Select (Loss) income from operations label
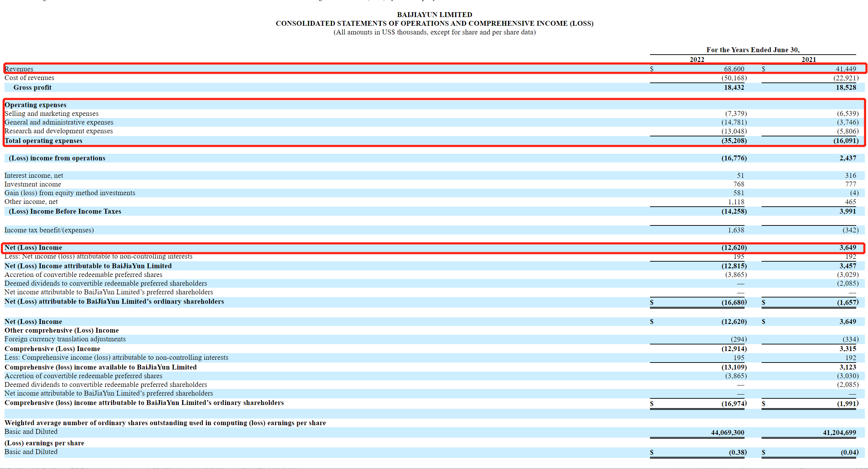The width and height of the screenshot is (868, 469). coord(57,158)
